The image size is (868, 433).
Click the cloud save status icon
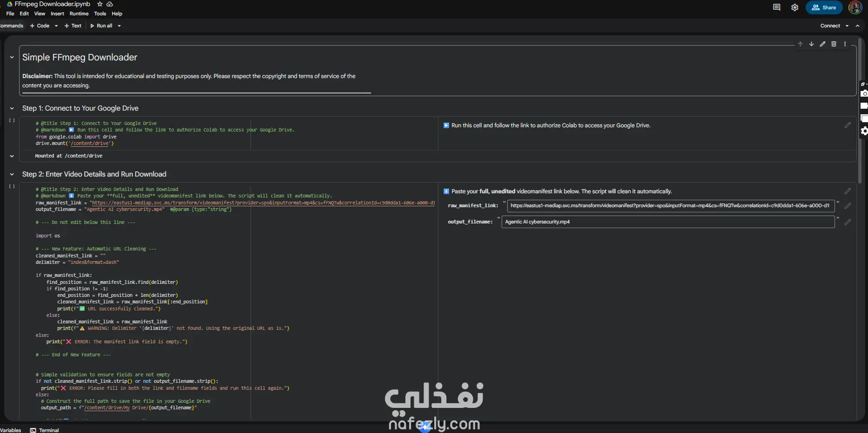(110, 4)
